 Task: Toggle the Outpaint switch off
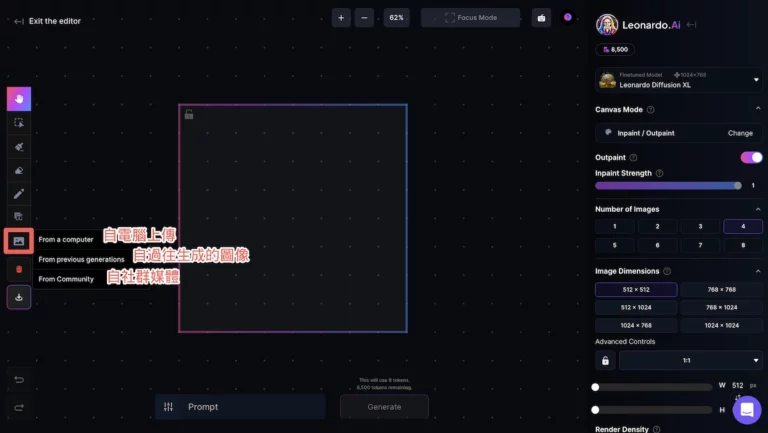(x=750, y=157)
